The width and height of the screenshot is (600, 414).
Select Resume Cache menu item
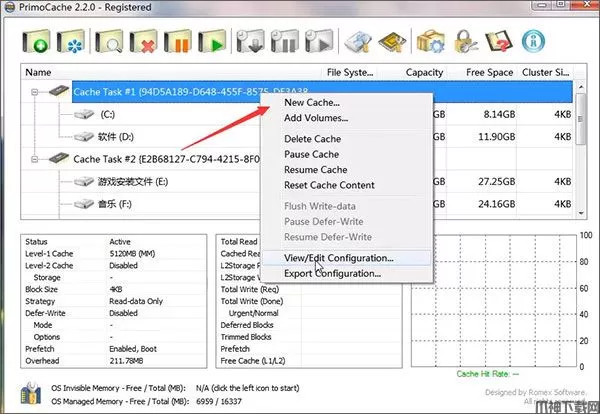coord(316,170)
